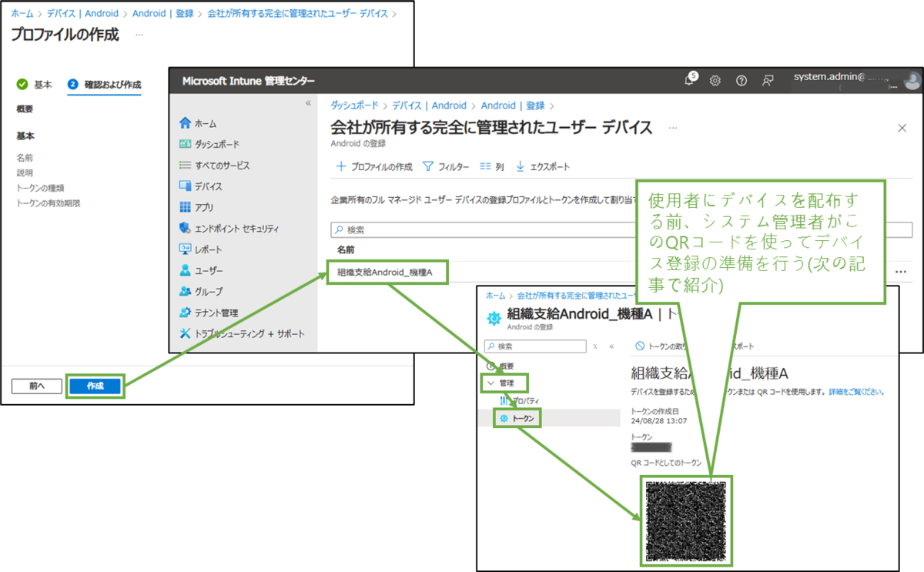Click the 前へ button
This screenshot has height=572, width=924.
click(x=36, y=386)
